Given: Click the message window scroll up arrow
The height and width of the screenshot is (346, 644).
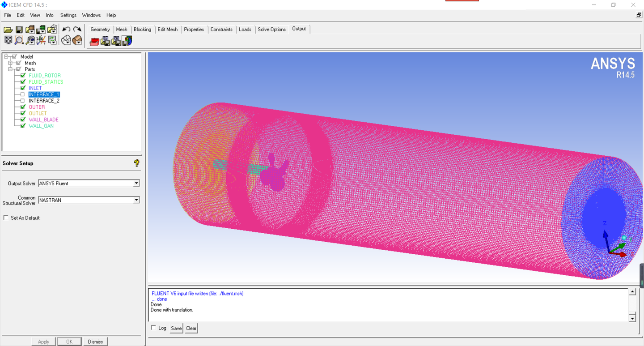Looking at the screenshot, I should click(632, 292).
